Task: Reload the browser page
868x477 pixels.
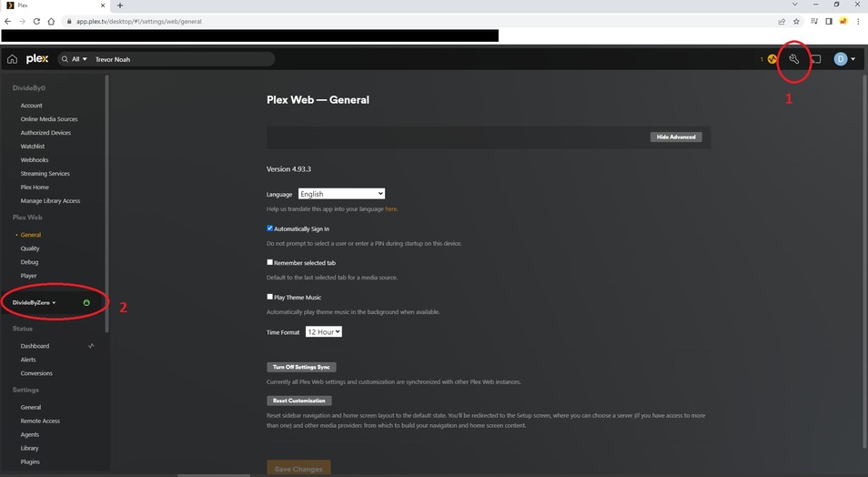Action: tap(36, 22)
